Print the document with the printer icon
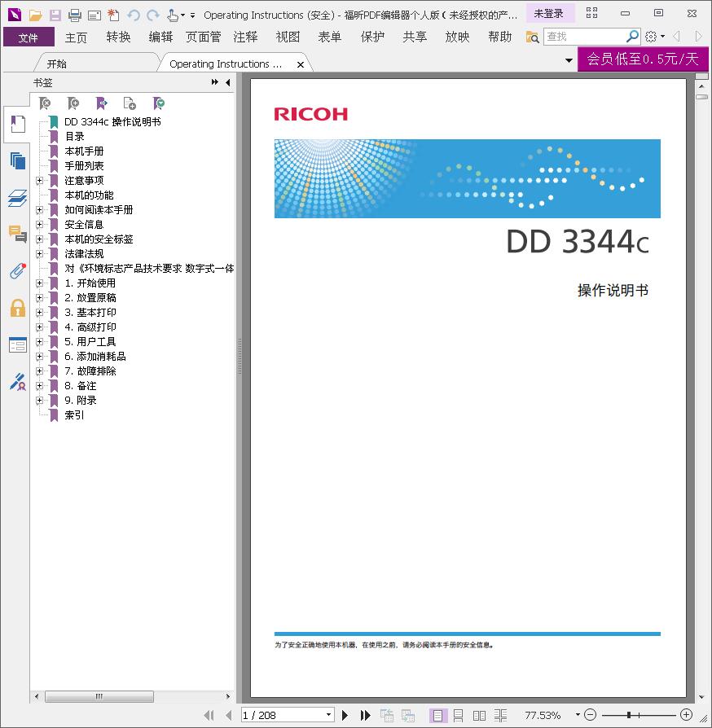The height and width of the screenshot is (728, 712). point(75,15)
